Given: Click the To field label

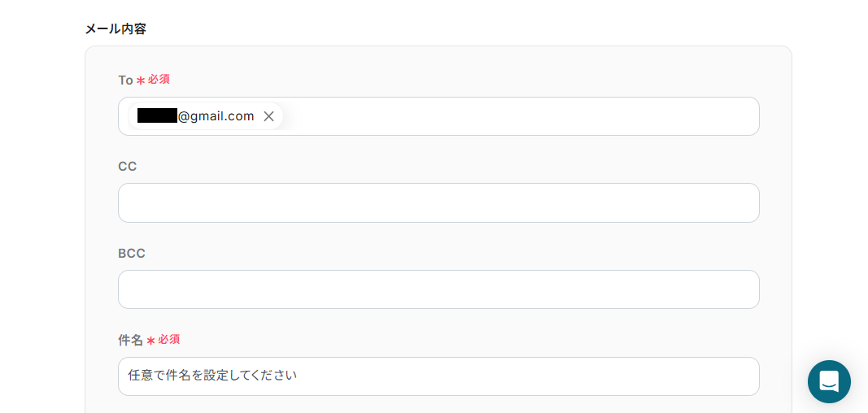Looking at the screenshot, I should pos(125,80).
